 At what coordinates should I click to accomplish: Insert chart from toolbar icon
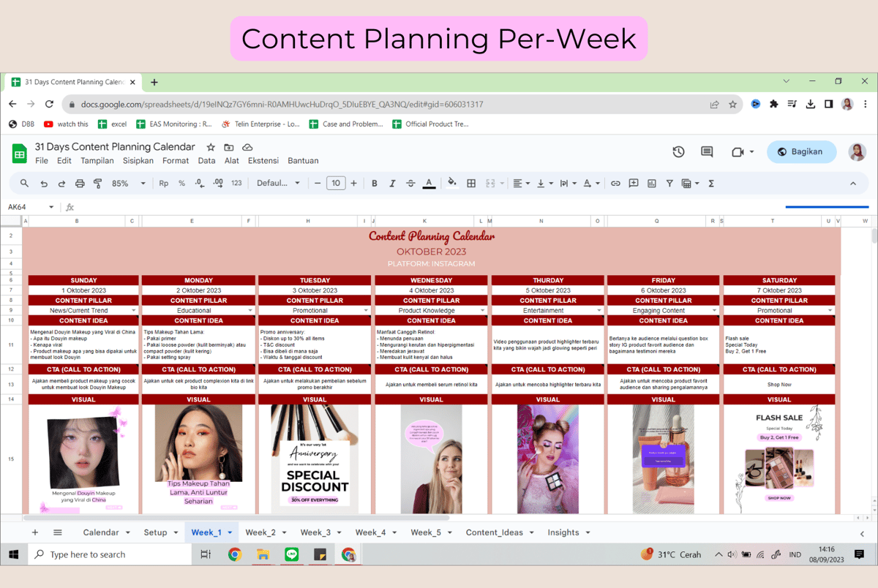pos(651,184)
